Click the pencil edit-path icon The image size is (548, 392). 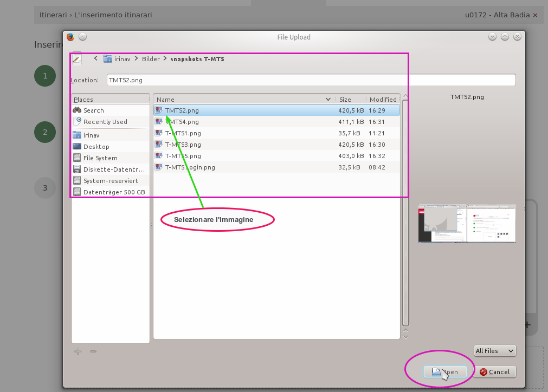pos(77,59)
